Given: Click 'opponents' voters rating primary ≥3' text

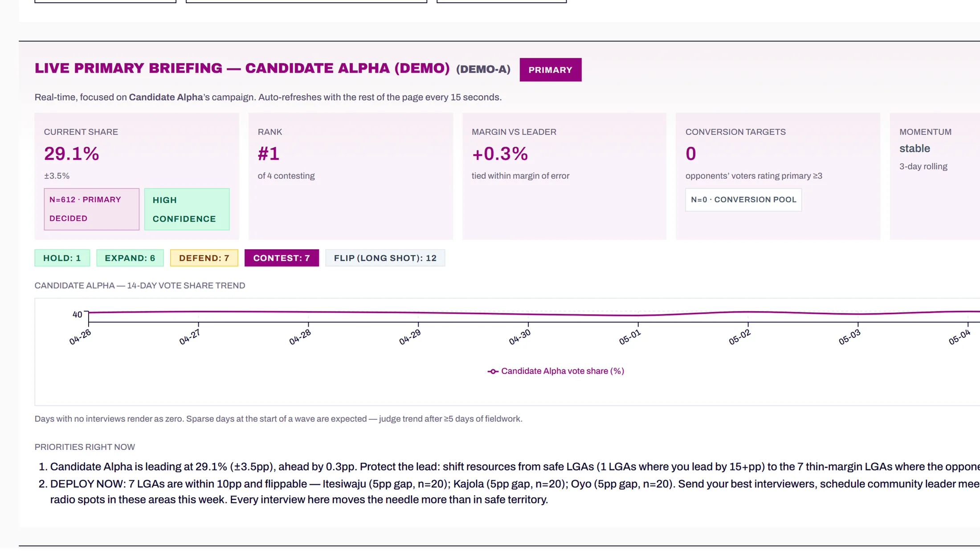Looking at the screenshot, I should (x=754, y=176).
